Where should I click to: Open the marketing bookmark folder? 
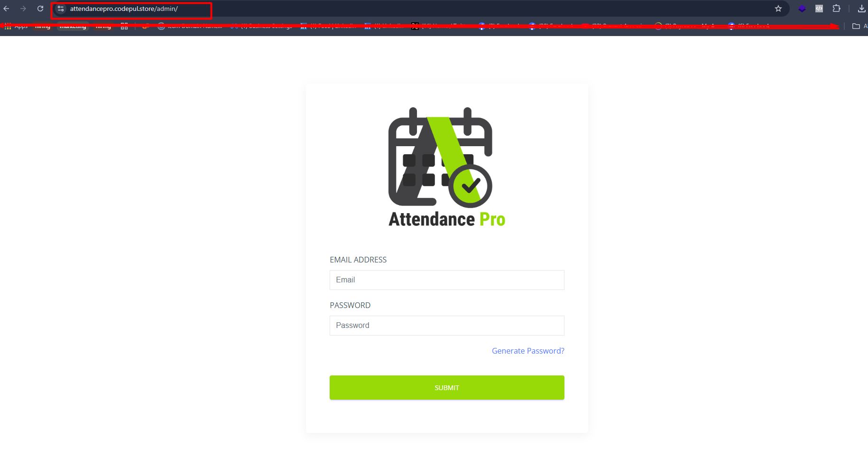[x=73, y=27]
